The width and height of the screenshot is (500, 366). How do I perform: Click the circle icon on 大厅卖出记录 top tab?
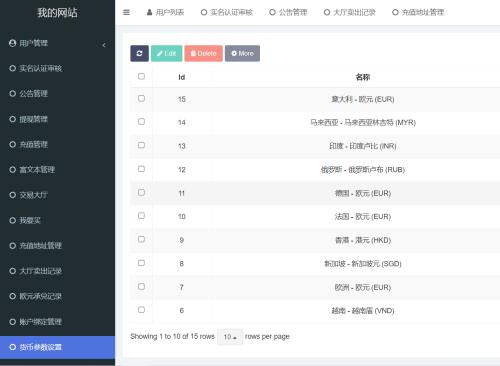click(x=327, y=12)
